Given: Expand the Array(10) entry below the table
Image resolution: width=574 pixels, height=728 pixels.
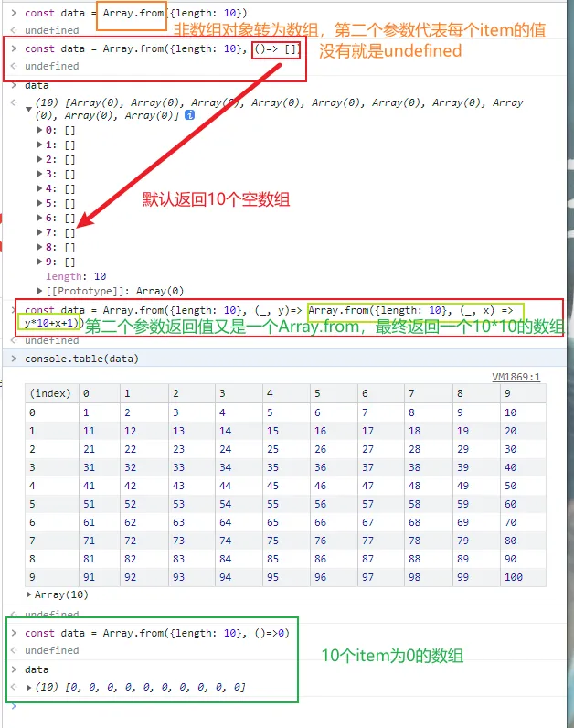Looking at the screenshot, I should coord(28,594).
